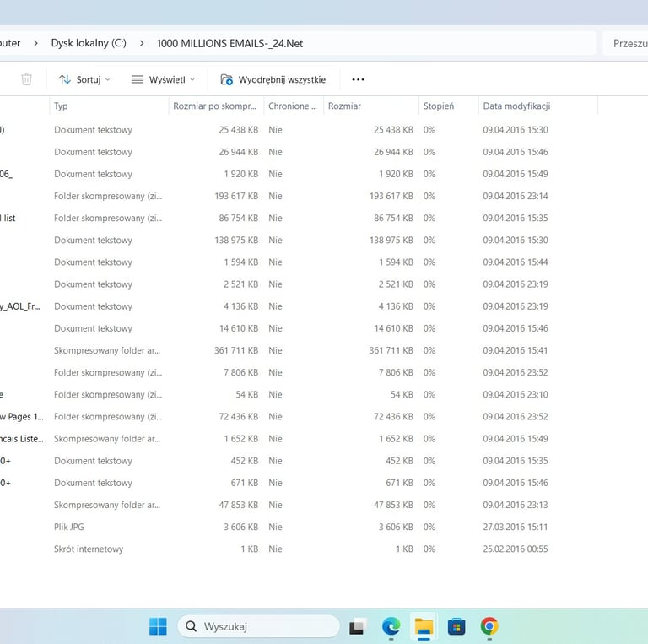Click the 72 436 KB size cell
This screenshot has width=648, height=644.
click(x=393, y=417)
